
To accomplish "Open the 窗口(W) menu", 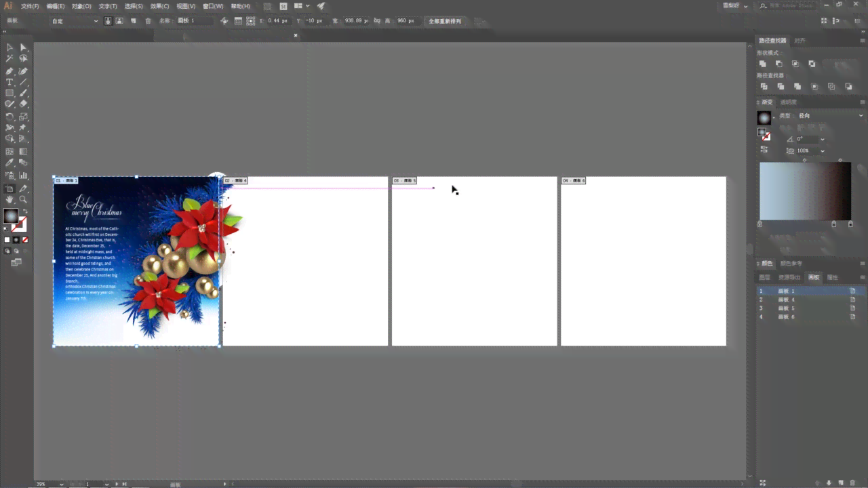I will (x=213, y=6).
